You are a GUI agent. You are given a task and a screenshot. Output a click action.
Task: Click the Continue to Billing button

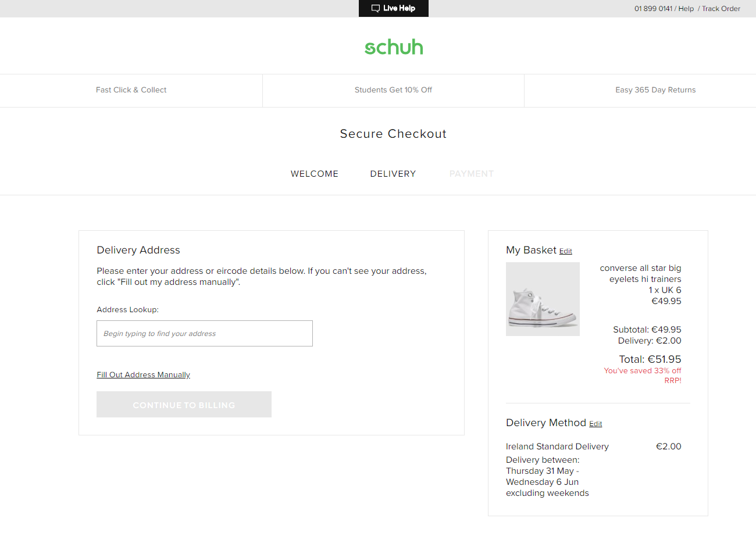(x=184, y=405)
